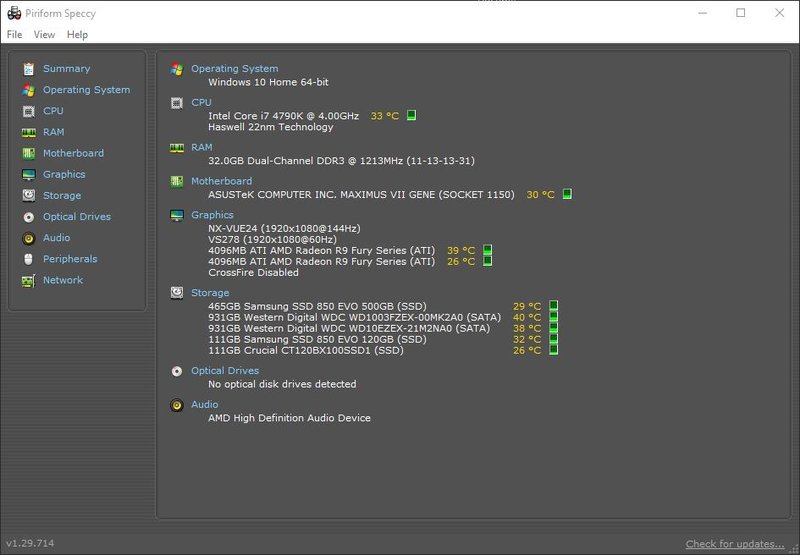Switch to the Graphics section in sidebar
The image size is (800, 555).
(x=64, y=174)
